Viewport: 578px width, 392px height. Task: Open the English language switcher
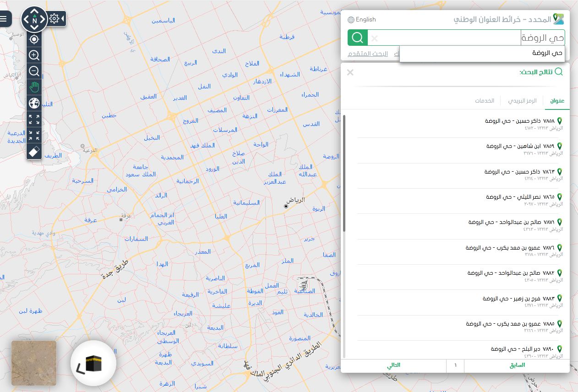point(363,20)
